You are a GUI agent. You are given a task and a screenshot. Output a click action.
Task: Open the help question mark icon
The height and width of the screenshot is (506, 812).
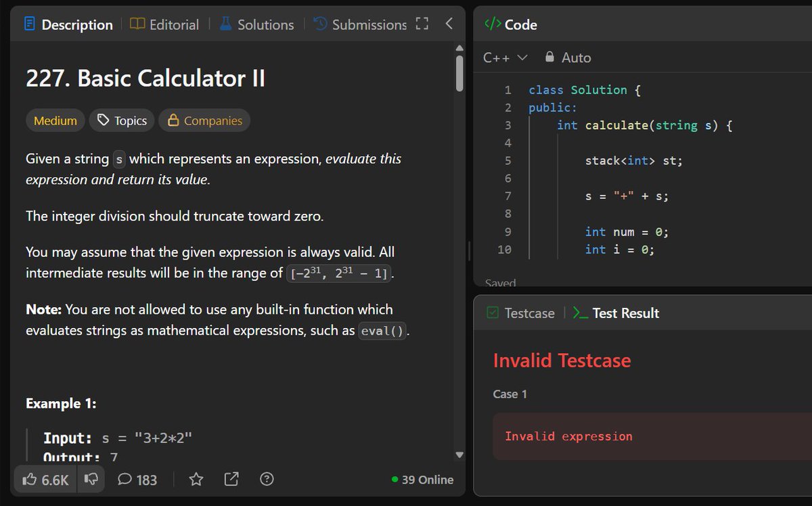pos(267,480)
